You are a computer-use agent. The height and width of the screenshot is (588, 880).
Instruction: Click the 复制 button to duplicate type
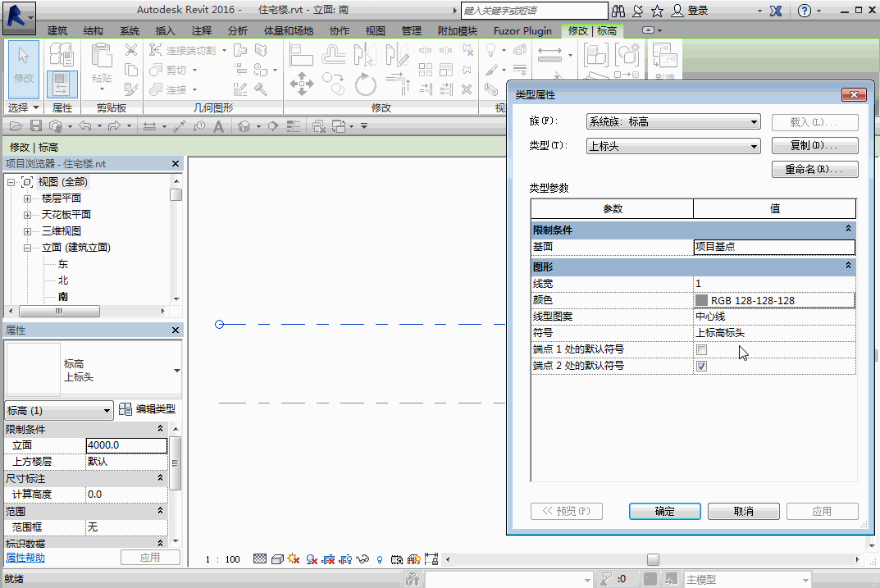[814, 146]
